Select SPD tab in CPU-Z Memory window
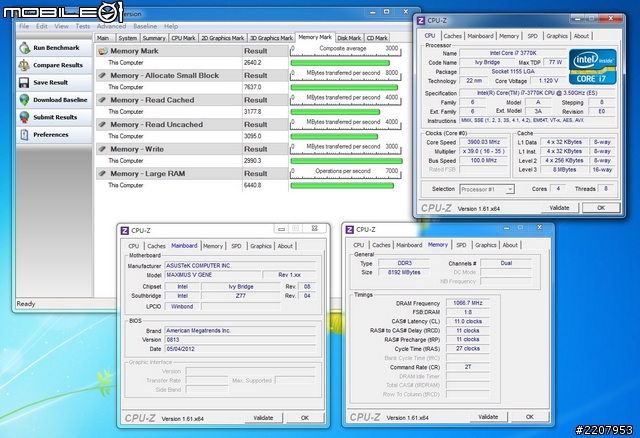Viewport: 640px width, 438px height. pos(461,245)
